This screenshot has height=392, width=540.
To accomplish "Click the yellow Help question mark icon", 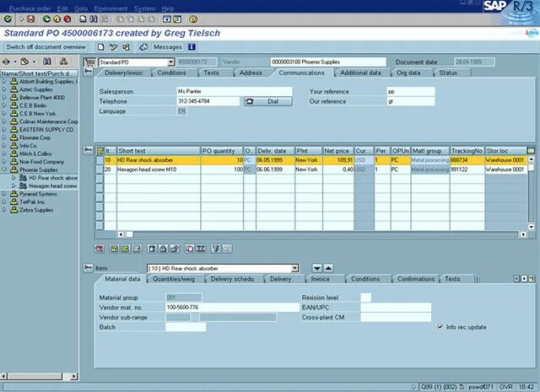I will pos(193,19).
